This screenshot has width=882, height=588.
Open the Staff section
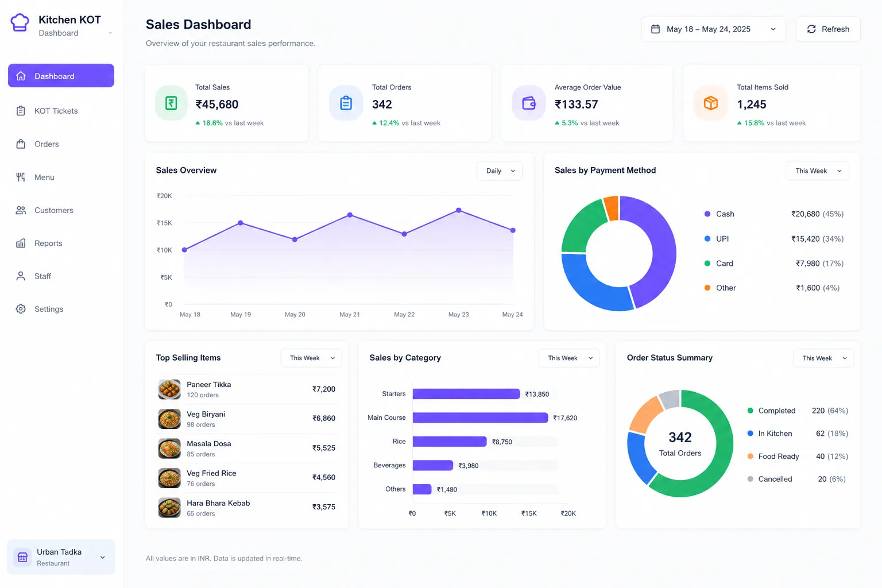click(x=61, y=276)
